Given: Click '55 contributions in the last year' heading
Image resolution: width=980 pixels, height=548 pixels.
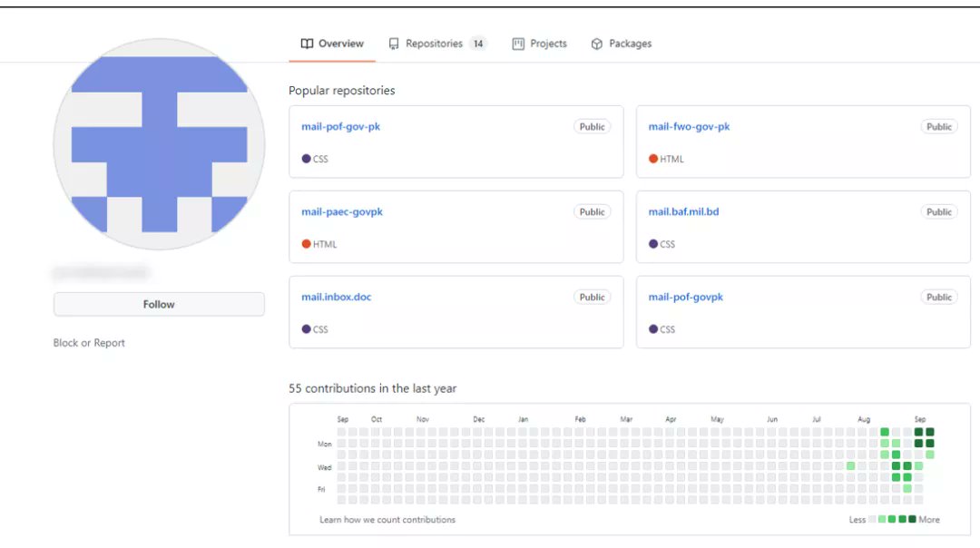Looking at the screenshot, I should [373, 388].
